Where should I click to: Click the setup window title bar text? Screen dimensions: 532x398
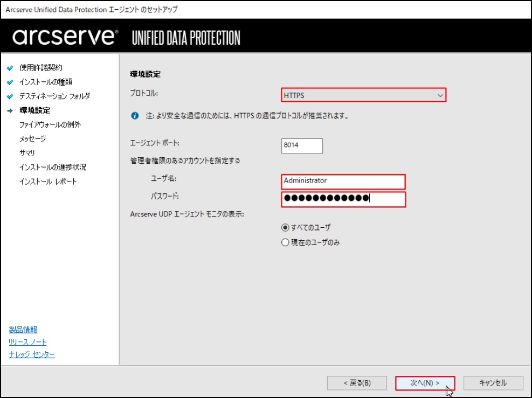[92, 10]
